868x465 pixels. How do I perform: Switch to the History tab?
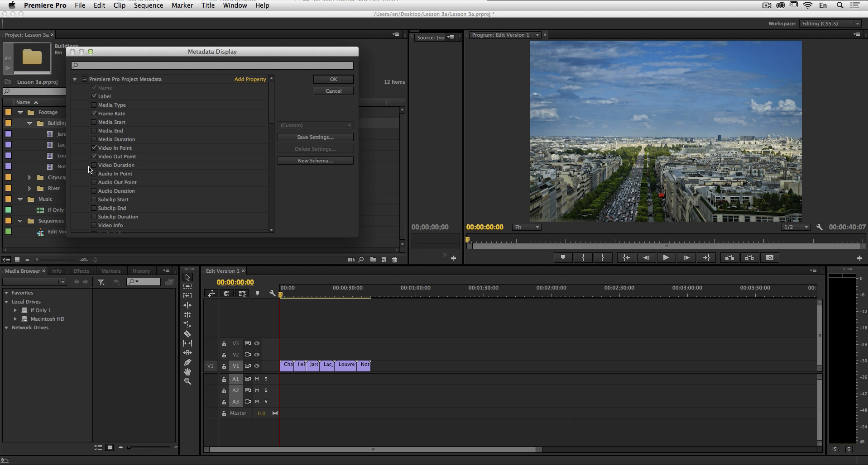pos(141,271)
